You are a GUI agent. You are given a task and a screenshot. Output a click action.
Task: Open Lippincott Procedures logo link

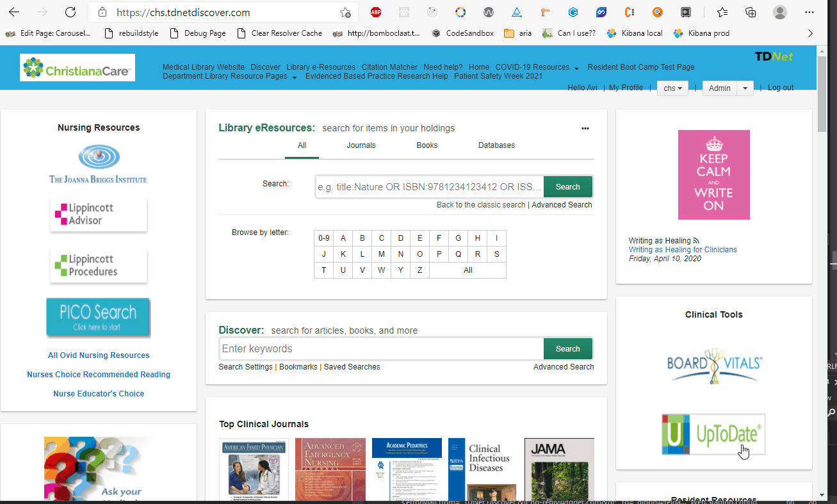(99, 265)
